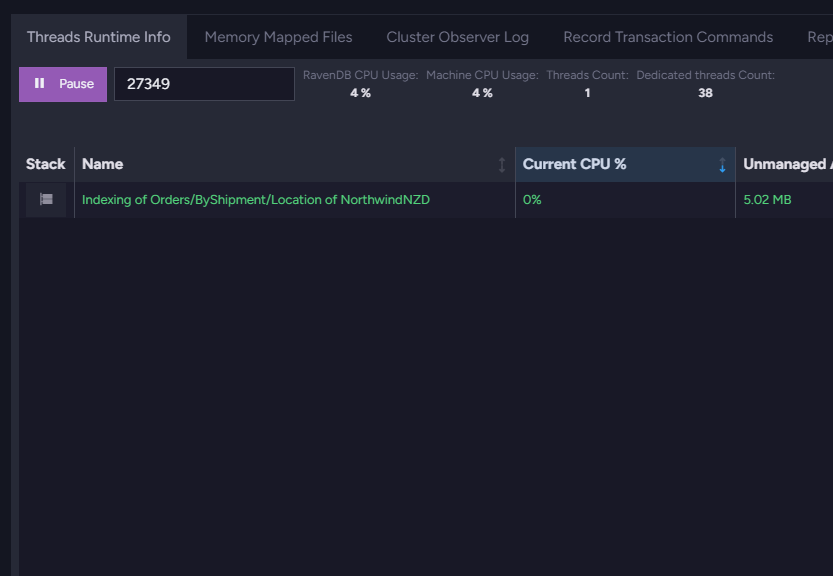Screen dimensions: 833x576
Task: Open the partially visible Rep tab
Action: pyautogui.click(x=820, y=37)
